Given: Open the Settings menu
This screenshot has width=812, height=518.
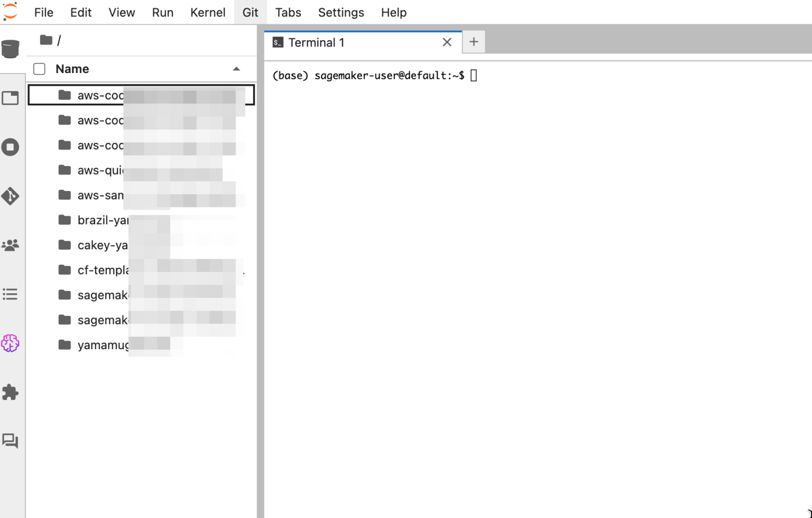Looking at the screenshot, I should tap(341, 12).
